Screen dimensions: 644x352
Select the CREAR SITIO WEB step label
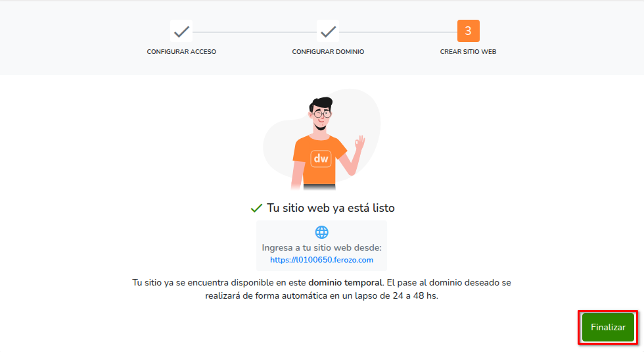coord(468,52)
